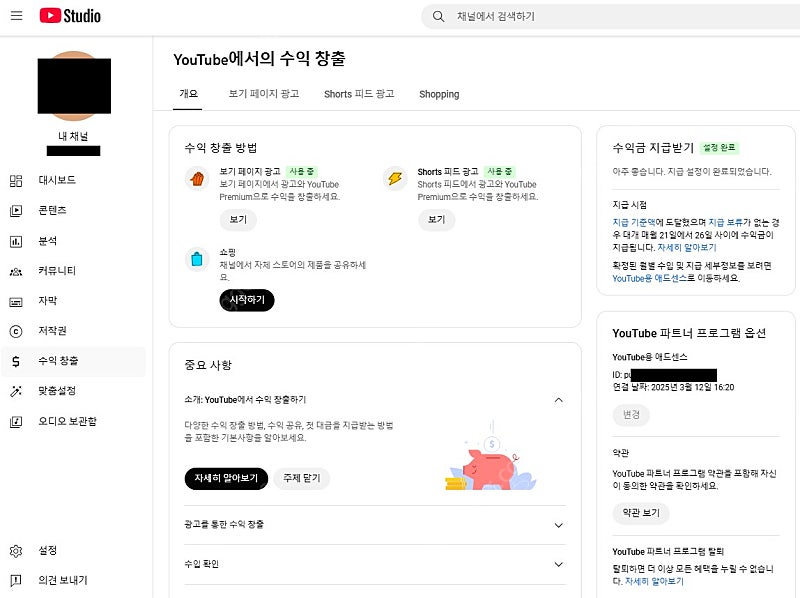The height and width of the screenshot is (598, 800).
Task: Open 분석 in the sidebar
Action: (x=73, y=241)
